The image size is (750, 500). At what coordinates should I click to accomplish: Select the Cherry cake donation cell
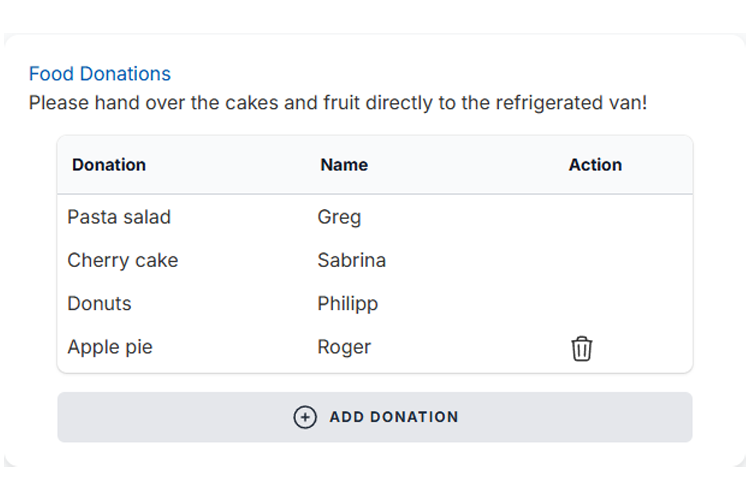[123, 260]
